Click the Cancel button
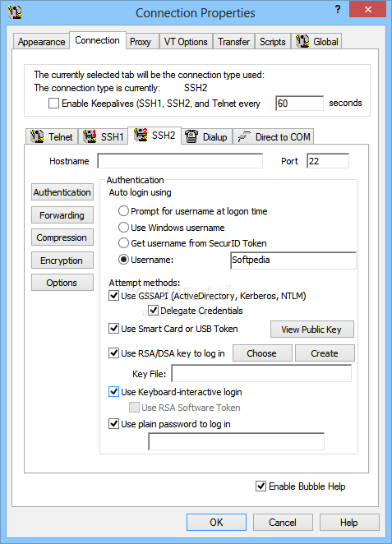Screen dimensions: 392x544 [283, 522]
